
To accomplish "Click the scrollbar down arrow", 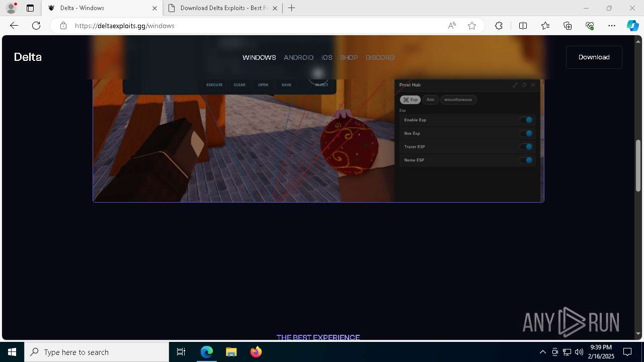I will (638, 333).
